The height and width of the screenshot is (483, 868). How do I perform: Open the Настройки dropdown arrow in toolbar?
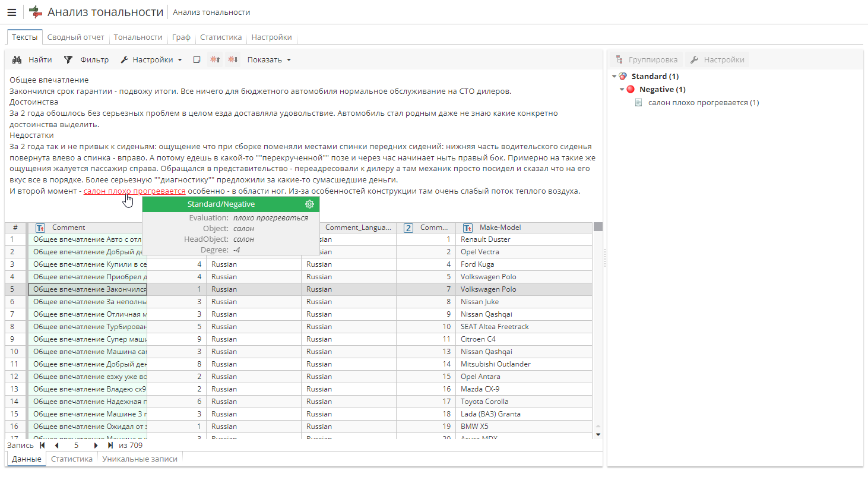point(180,60)
